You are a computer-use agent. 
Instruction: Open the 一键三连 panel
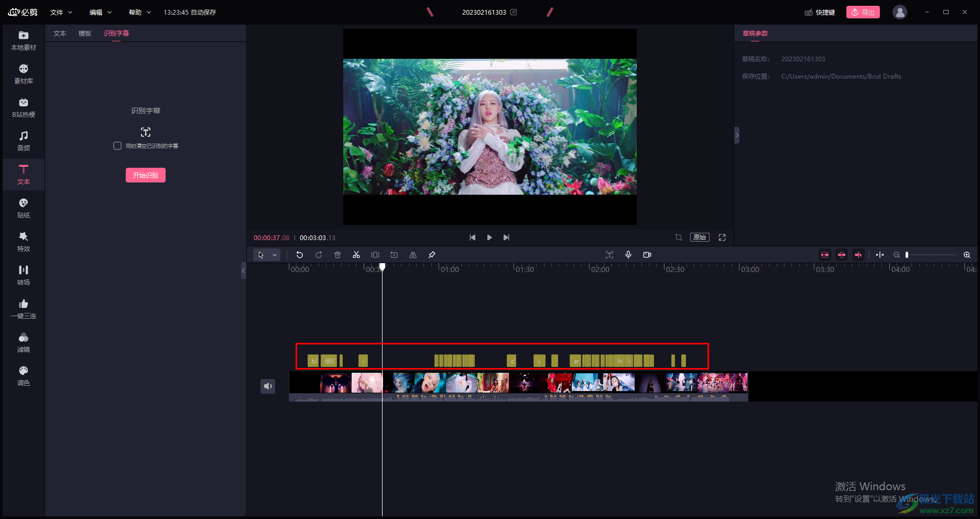(24, 309)
